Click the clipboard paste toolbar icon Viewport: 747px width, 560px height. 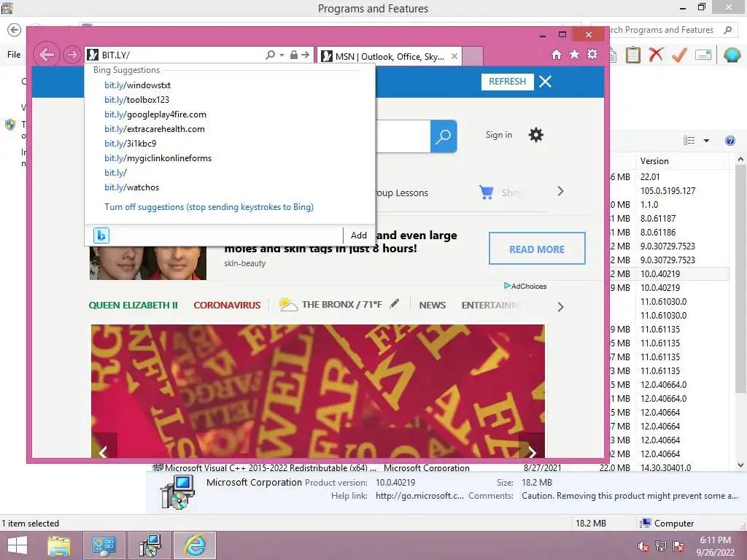pyautogui.click(x=632, y=55)
